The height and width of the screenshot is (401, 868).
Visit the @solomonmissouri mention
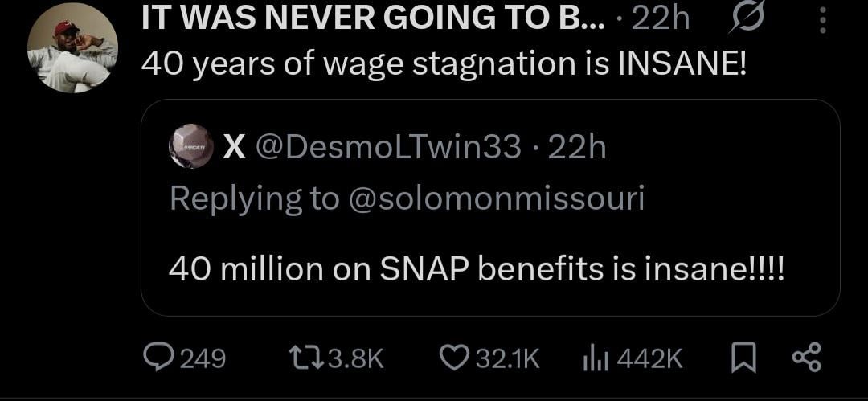496,198
